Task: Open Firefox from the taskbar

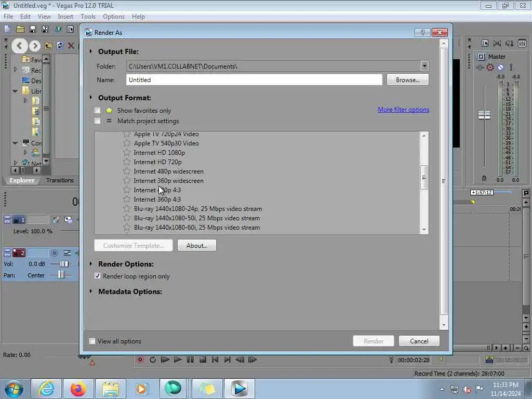Action: [x=78, y=389]
